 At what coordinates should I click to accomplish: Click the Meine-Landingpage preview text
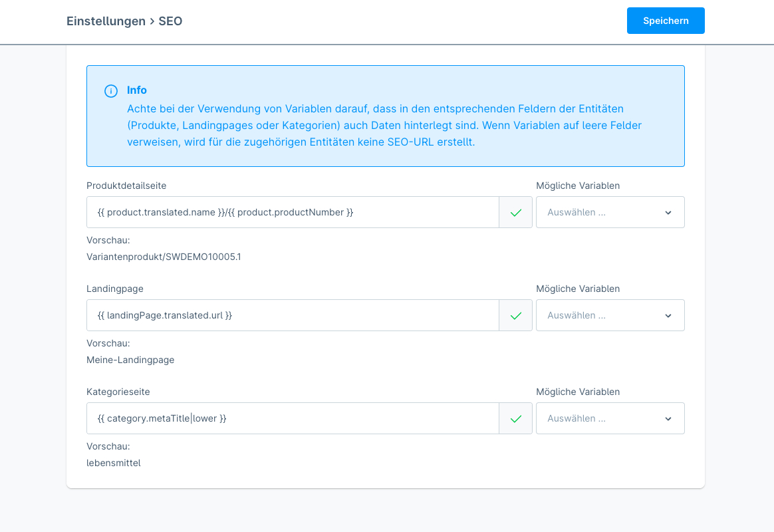(130, 360)
